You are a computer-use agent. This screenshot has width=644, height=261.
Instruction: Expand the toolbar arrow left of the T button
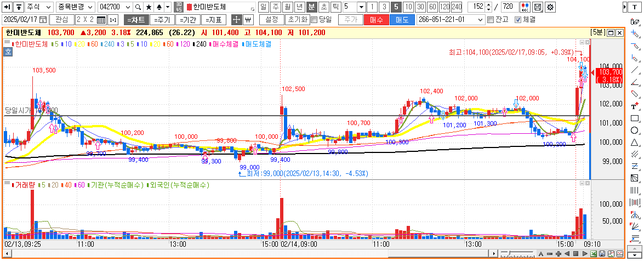[x=625, y=7]
